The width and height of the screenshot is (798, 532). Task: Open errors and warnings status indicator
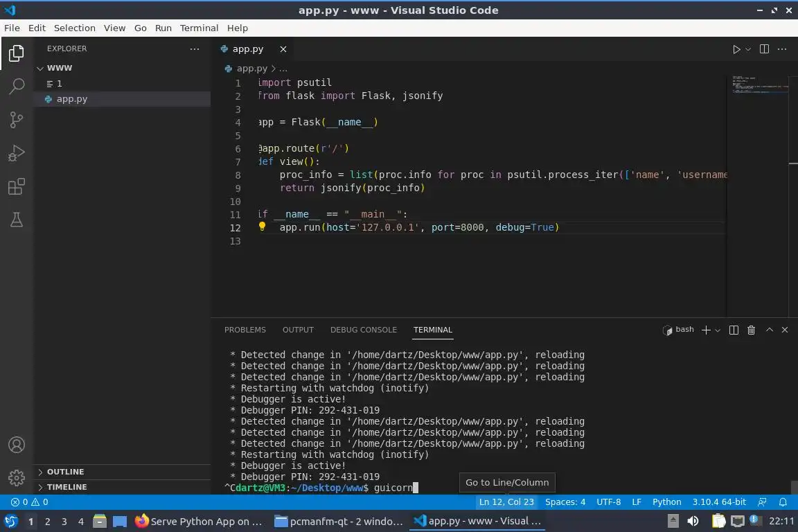tap(30, 502)
